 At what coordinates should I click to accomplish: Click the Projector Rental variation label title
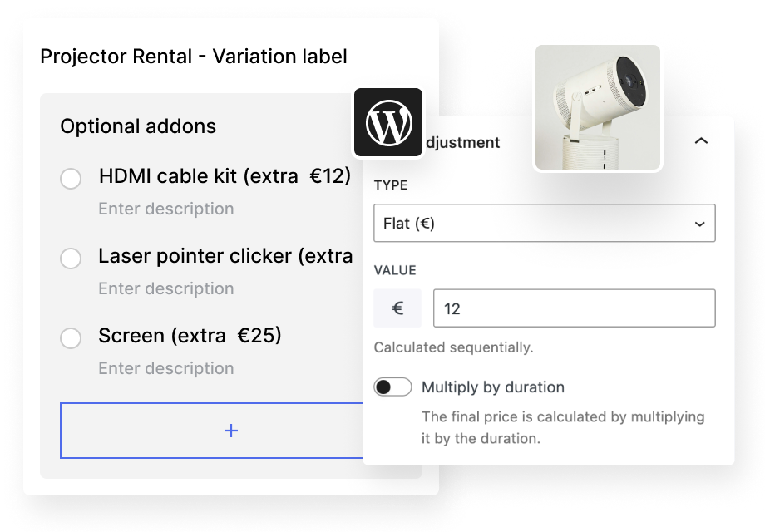[x=194, y=57]
